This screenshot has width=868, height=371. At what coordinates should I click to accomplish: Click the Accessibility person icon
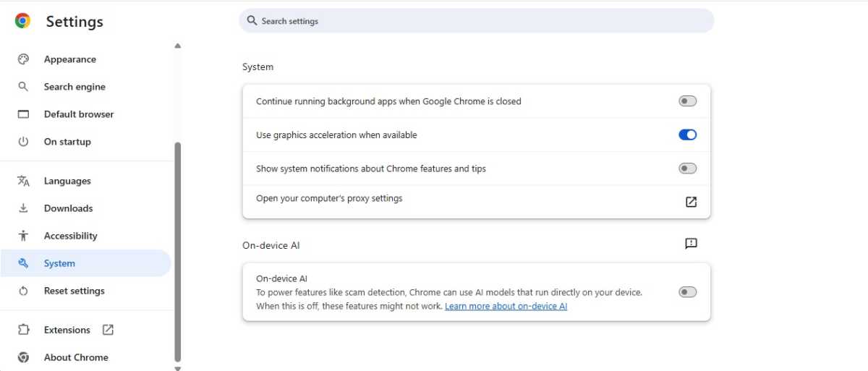pyautogui.click(x=23, y=236)
